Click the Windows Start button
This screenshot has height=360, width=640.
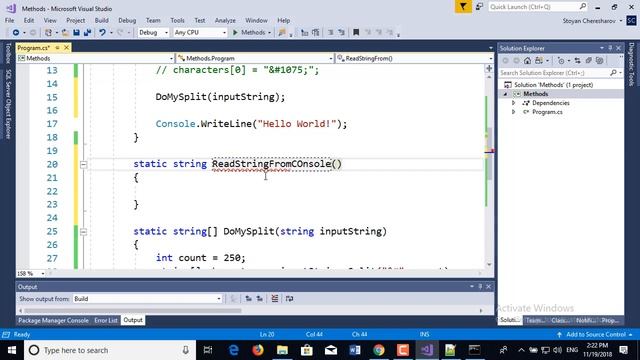(12, 350)
